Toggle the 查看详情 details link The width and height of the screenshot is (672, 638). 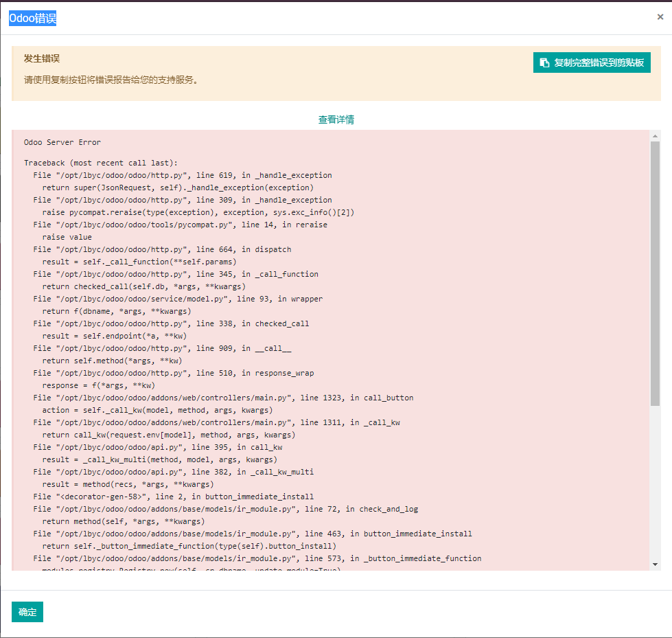point(336,119)
